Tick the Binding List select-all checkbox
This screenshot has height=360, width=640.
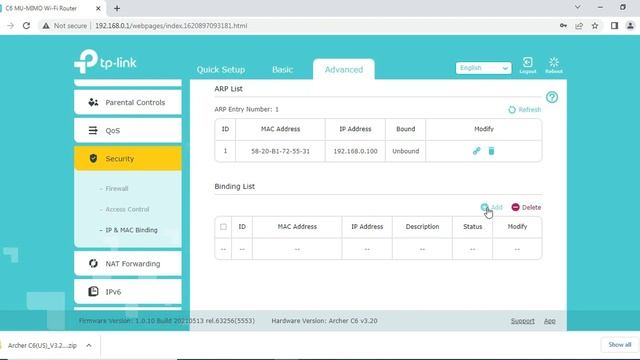223,227
